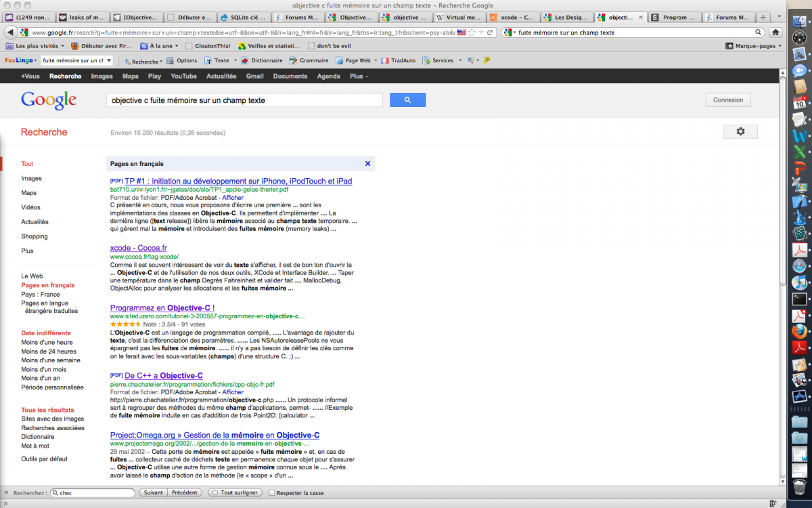The height and width of the screenshot is (508, 812).
Task: Switch to the 'xcode - C...' tab
Action: pyautogui.click(x=514, y=17)
